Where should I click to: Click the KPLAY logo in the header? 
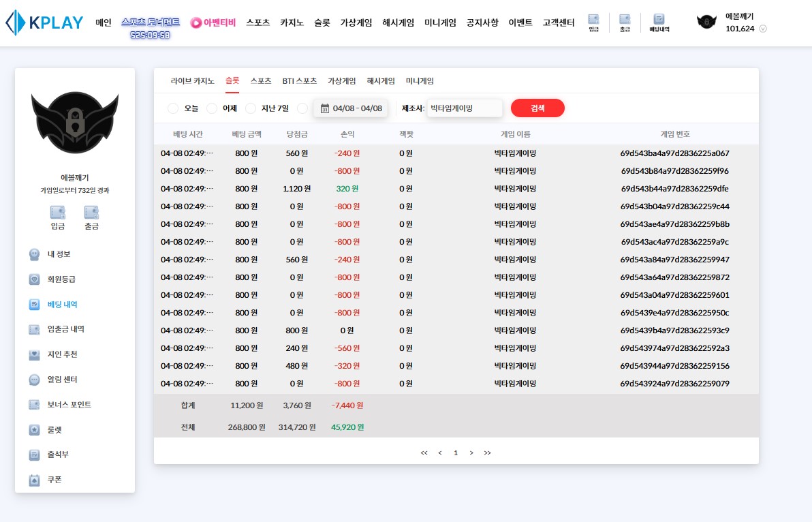click(x=44, y=22)
